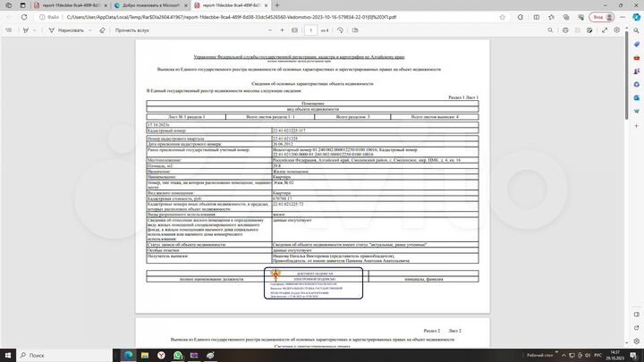Open Edge settings and more menu
The height and width of the screenshot is (362, 644).
coord(623,17)
